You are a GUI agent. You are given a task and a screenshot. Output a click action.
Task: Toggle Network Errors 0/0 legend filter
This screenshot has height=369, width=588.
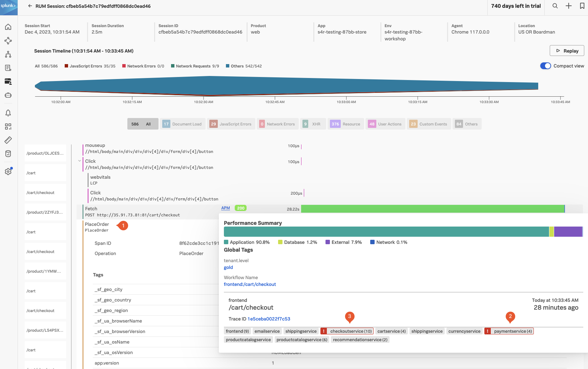(143, 66)
